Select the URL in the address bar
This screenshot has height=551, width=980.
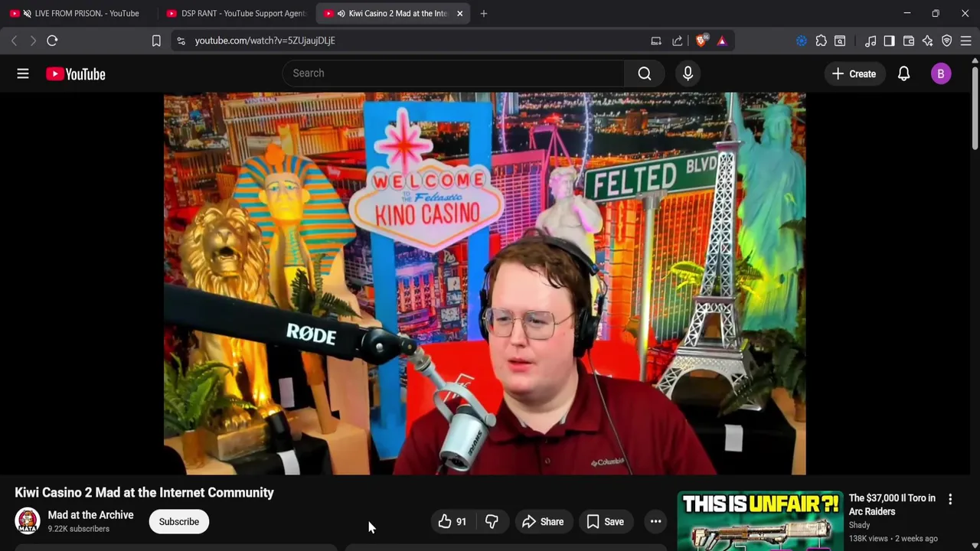[264, 41]
